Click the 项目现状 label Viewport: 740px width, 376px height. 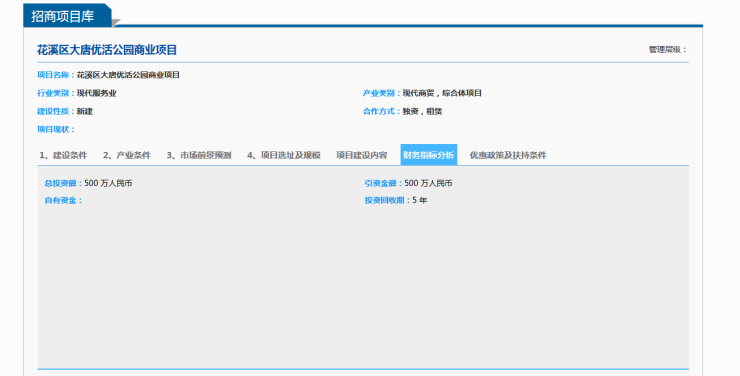tap(56, 130)
